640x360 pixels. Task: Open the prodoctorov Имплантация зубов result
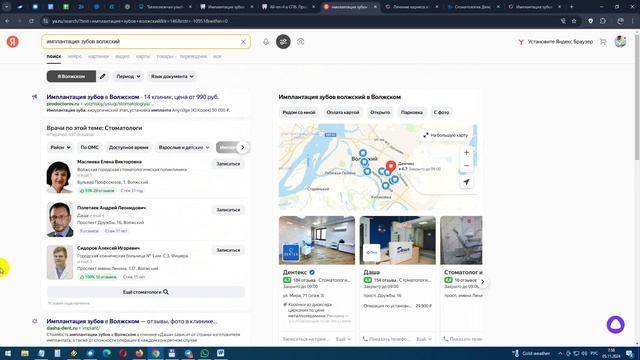[x=133, y=97]
